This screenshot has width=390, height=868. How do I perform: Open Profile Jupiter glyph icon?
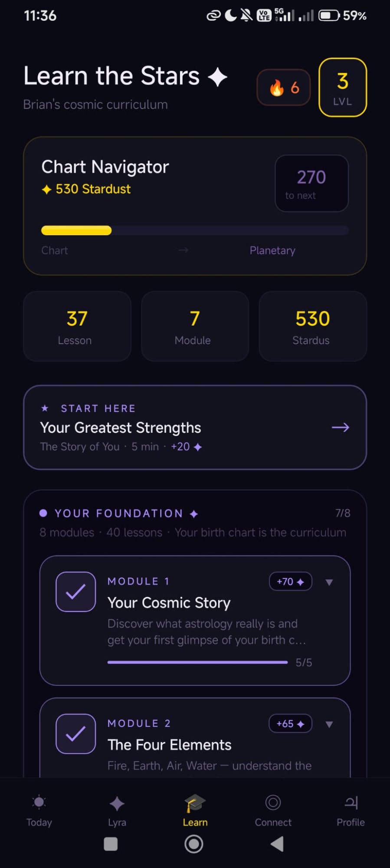tap(351, 802)
